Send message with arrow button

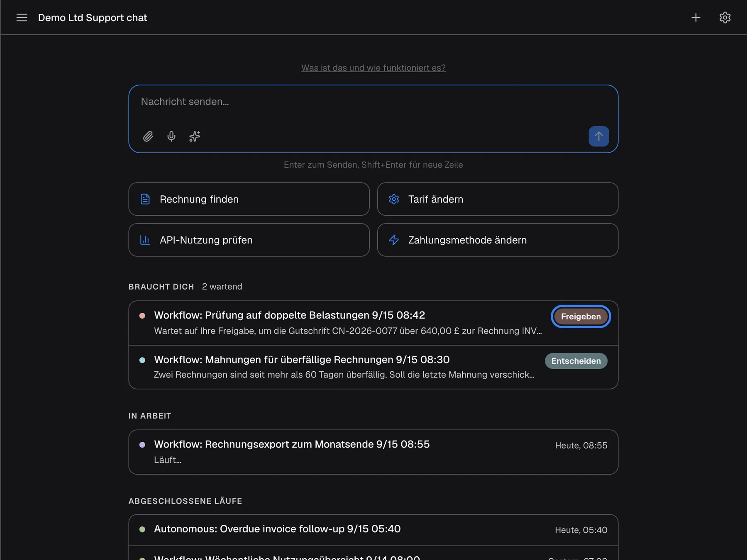(599, 136)
